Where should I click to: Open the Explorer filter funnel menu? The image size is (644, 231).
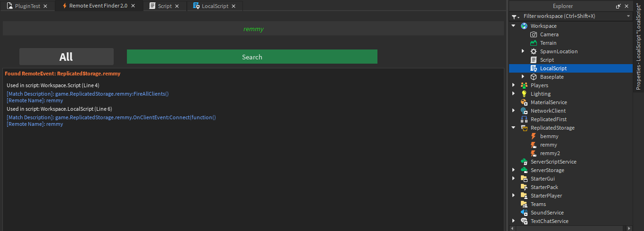pos(515,16)
